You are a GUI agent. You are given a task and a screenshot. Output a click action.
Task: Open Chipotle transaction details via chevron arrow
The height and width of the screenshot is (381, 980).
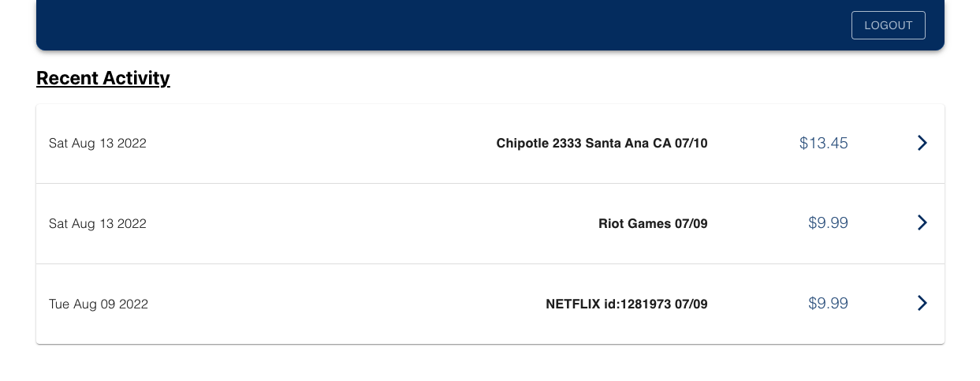(922, 143)
